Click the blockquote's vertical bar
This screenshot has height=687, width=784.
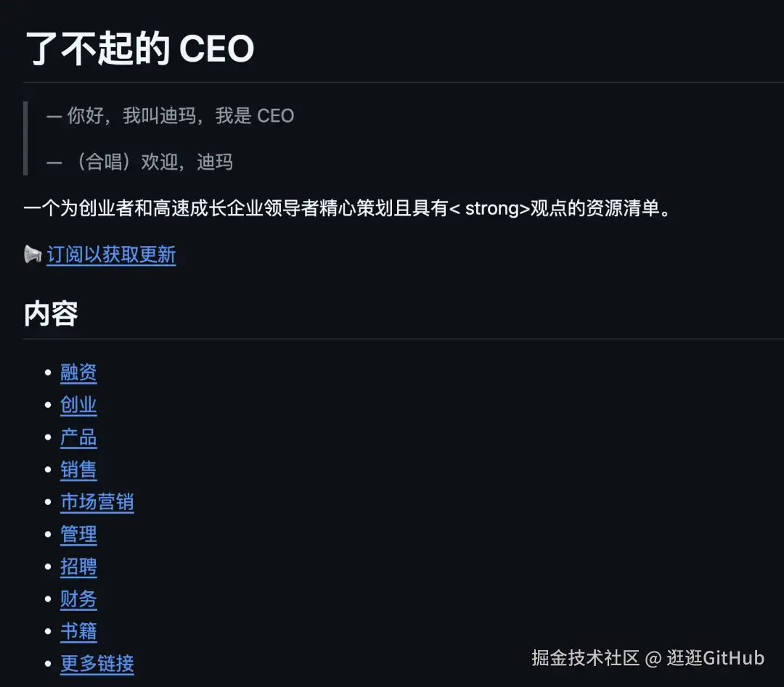[25, 138]
